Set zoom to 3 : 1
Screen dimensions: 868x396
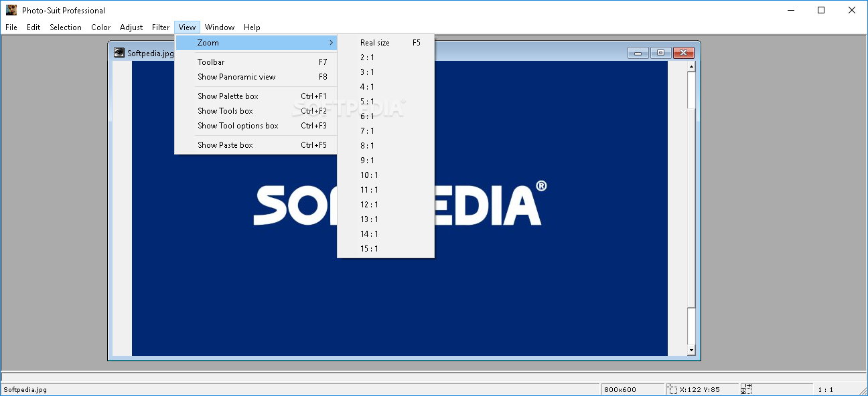[386, 72]
